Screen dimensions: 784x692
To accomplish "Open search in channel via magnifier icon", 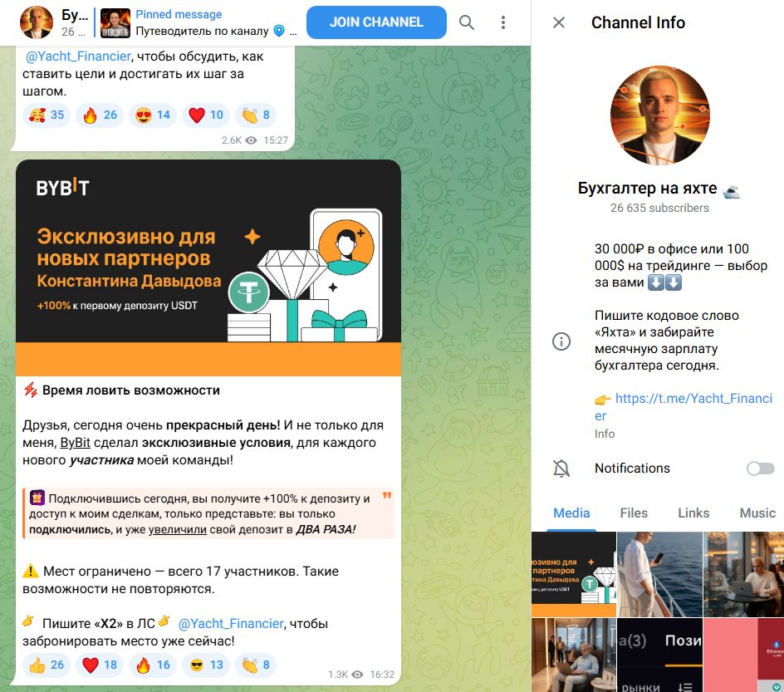I will pos(467,22).
